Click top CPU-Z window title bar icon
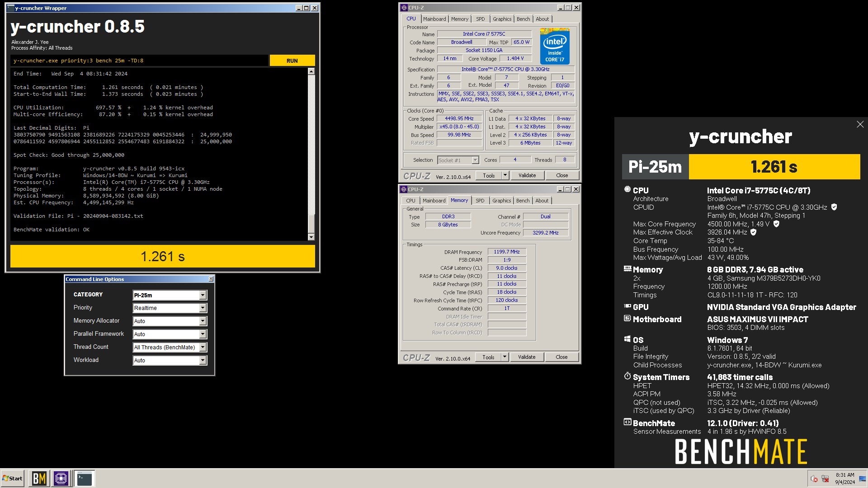868x488 pixels. 404,8
